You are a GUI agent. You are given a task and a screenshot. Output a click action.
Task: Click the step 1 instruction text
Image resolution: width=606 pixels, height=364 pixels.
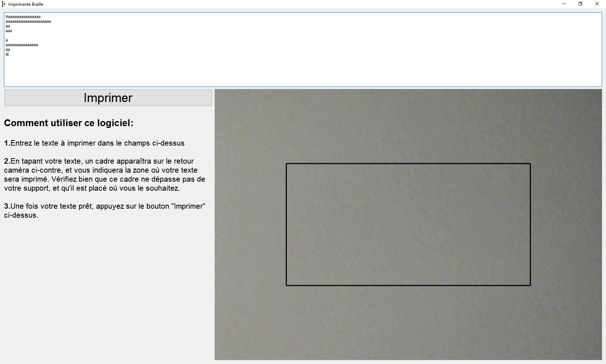94,143
